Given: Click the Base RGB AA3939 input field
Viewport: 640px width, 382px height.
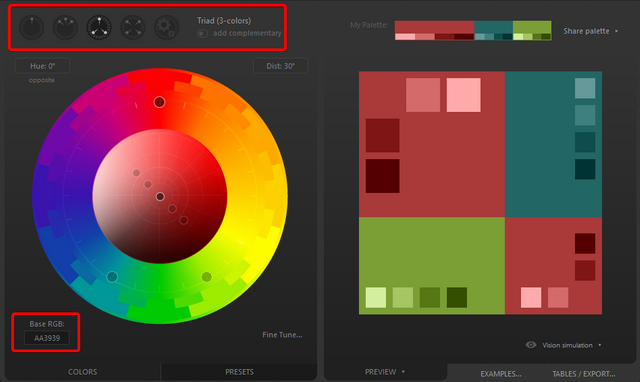Looking at the screenshot, I should point(47,338).
